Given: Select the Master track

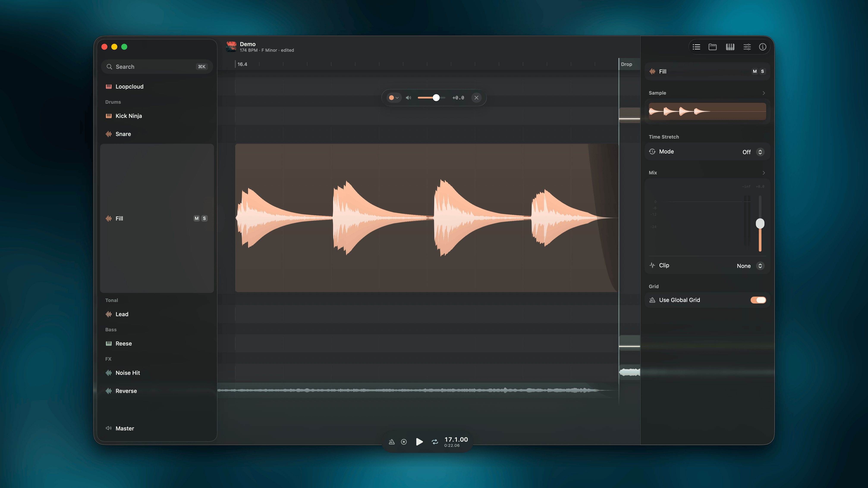Looking at the screenshot, I should pos(157,428).
